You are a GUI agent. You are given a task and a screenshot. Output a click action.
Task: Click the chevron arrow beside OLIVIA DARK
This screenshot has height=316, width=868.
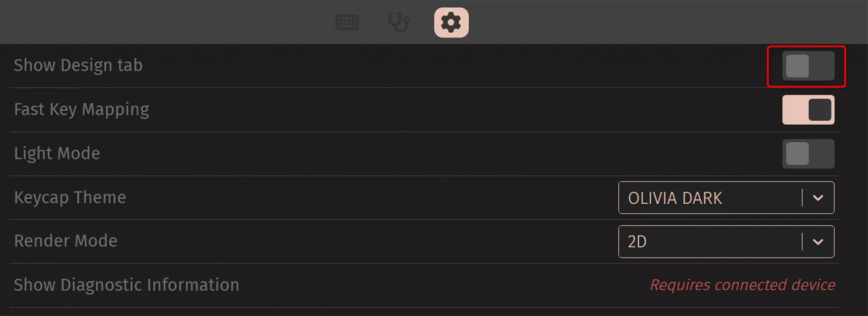click(x=818, y=198)
